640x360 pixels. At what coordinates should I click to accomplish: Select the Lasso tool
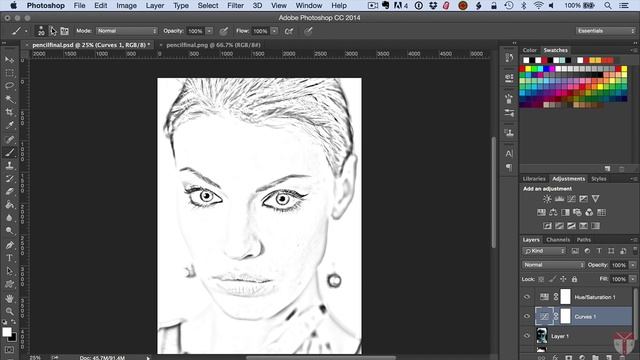click(9, 86)
